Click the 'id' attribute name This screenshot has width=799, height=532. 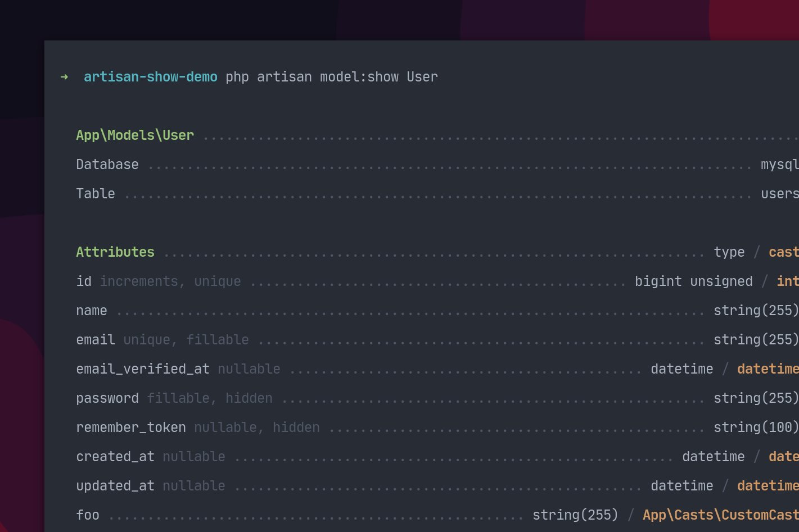click(84, 281)
